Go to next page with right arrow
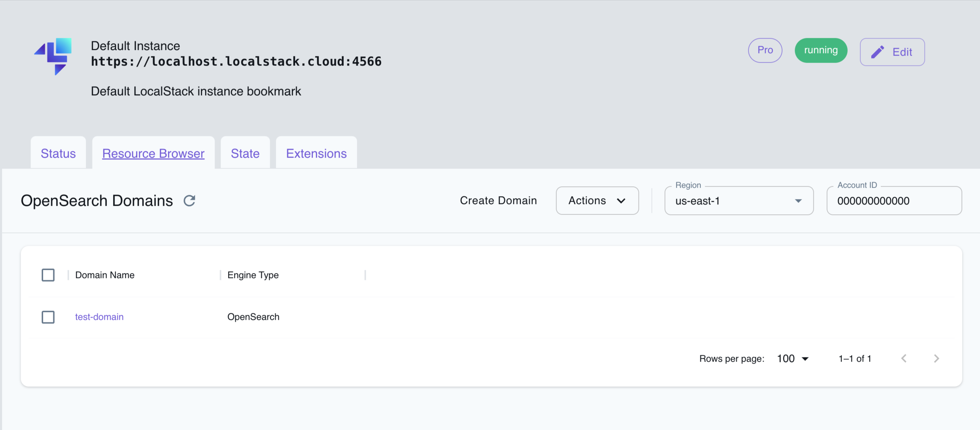 (936, 358)
